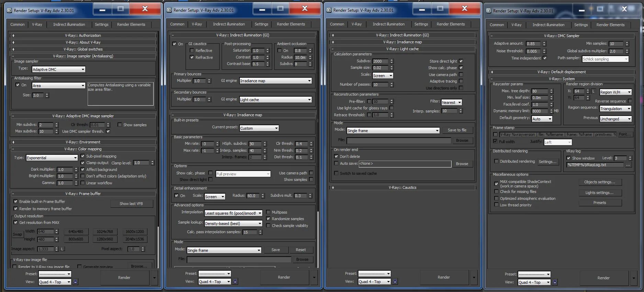Adjust Light cache Subdivs spinner
Screen dimensions: 644x292
tap(391, 61)
